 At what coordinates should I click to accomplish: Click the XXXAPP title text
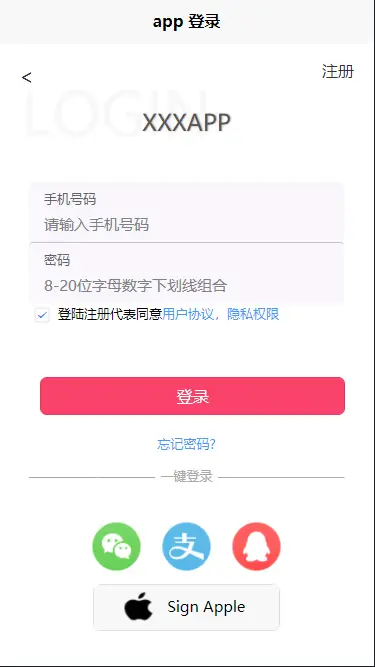(x=186, y=123)
